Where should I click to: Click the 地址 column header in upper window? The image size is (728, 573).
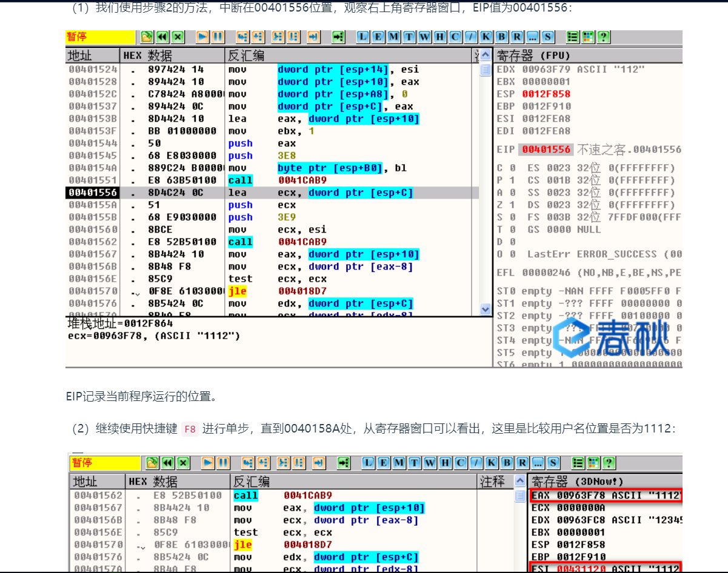tap(80, 56)
